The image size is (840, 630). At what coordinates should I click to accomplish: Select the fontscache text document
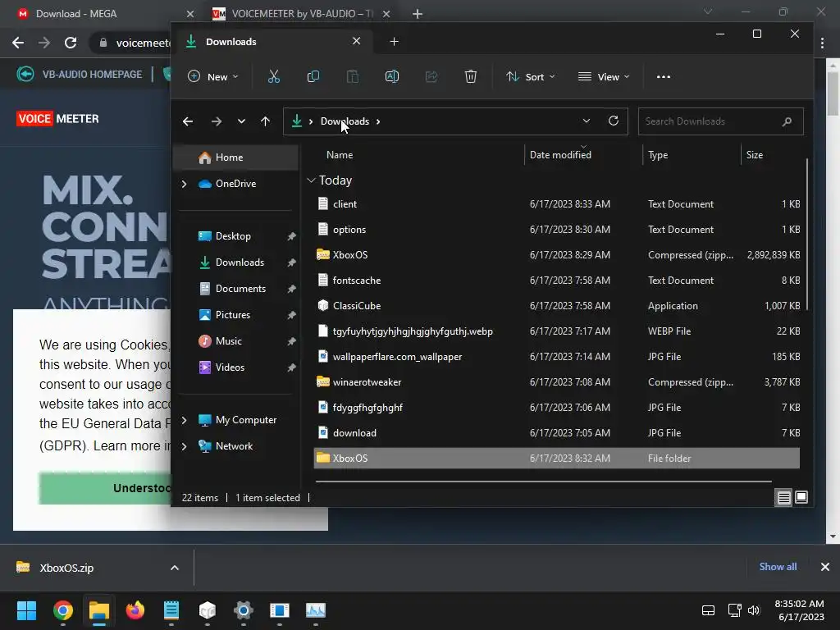[x=557, y=281]
